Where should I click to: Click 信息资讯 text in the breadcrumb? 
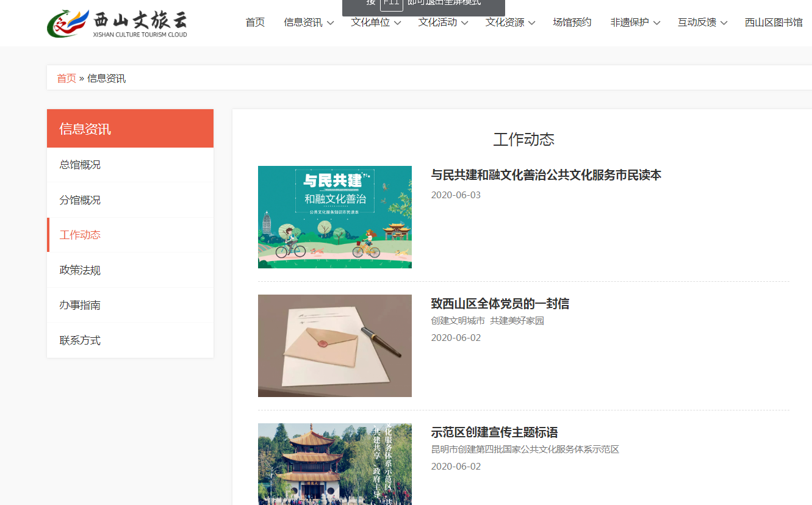point(107,78)
